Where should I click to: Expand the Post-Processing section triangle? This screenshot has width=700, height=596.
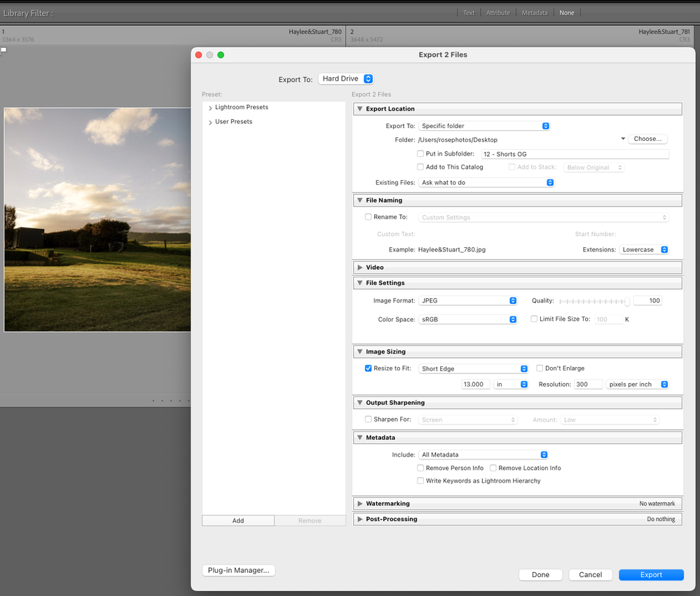[359, 519]
